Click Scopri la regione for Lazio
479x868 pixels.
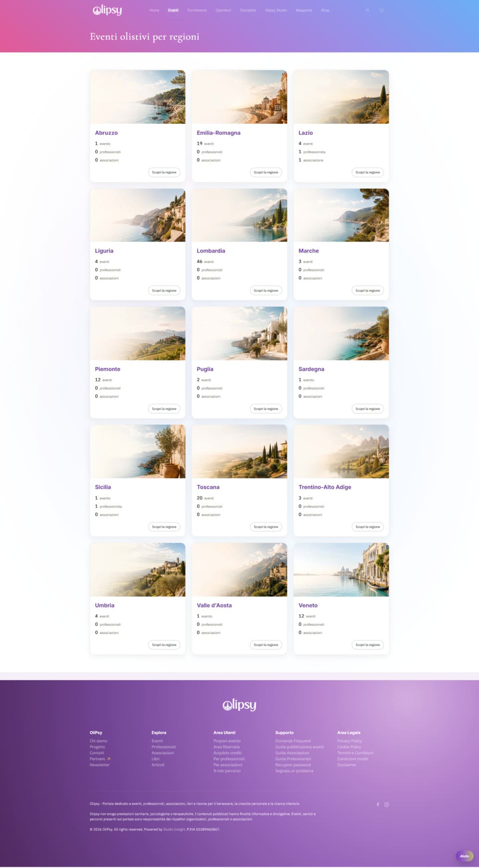pos(368,172)
